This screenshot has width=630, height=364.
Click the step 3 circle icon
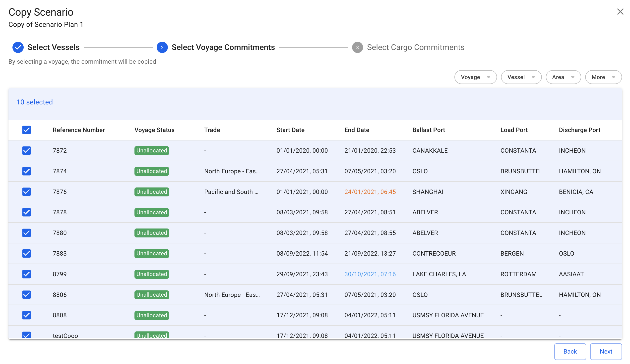pos(357,47)
